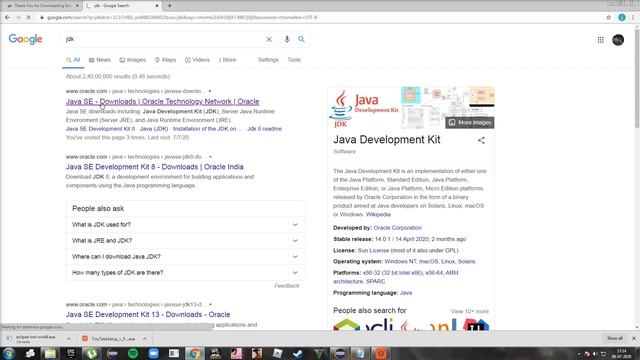Open the Java JDK logo thumbnail
The image size is (640, 360).
(364, 108)
